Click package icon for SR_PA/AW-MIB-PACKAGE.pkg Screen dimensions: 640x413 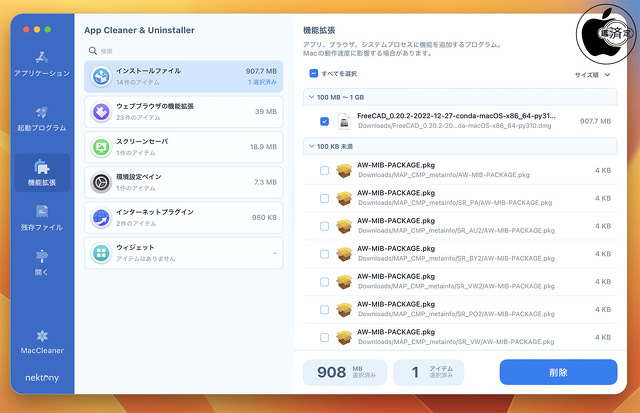click(x=344, y=198)
